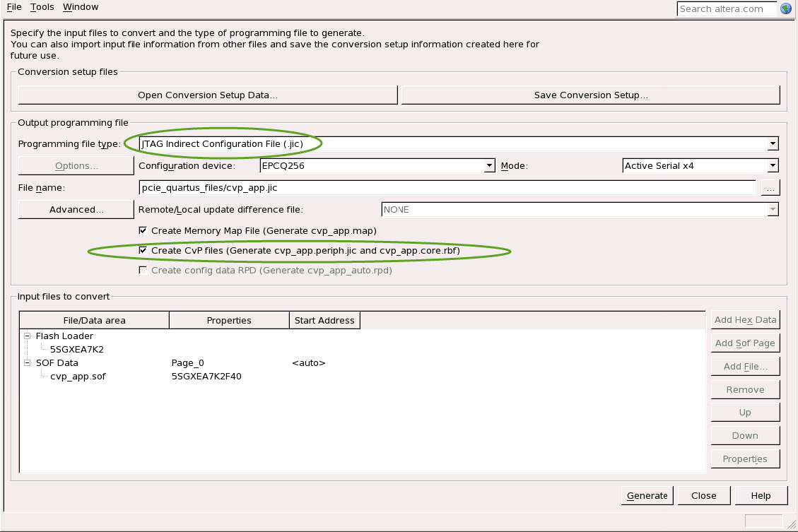
Task: Click the Generate button
Action: pos(647,496)
